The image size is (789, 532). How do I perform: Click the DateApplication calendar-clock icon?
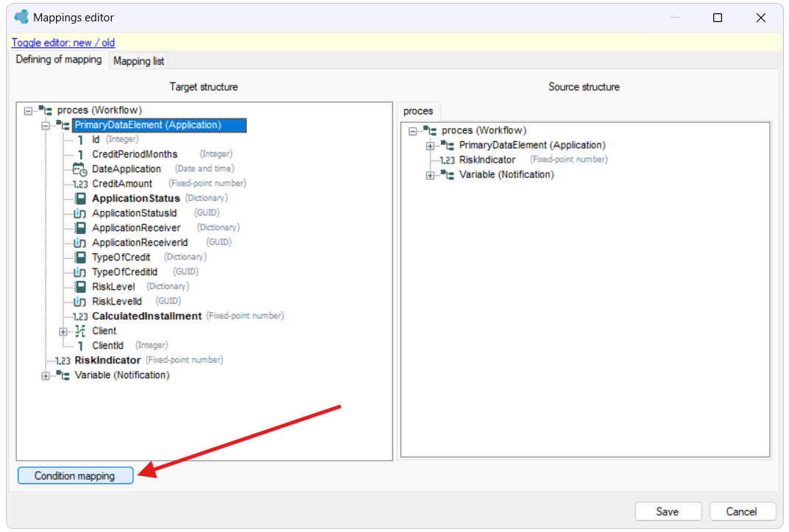(79, 169)
